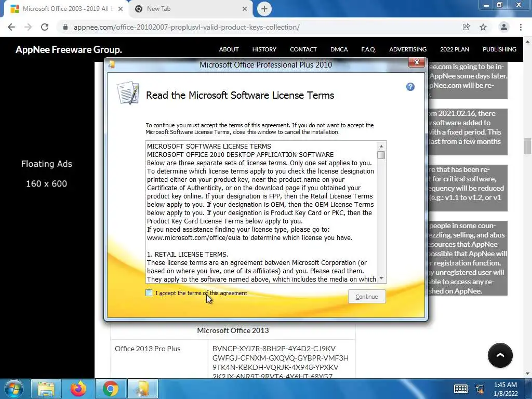Screen dimensions: 532x399
Task: Click the taskbar clock showing 1:45 AM
Action: pos(506,389)
